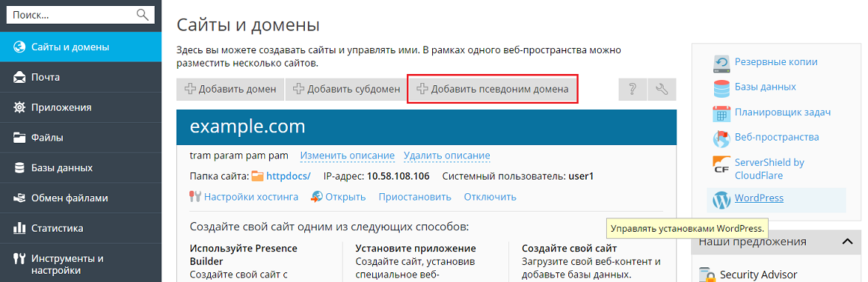
Task: Open the httpdocs/ folder link
Action: pos(289,177)
